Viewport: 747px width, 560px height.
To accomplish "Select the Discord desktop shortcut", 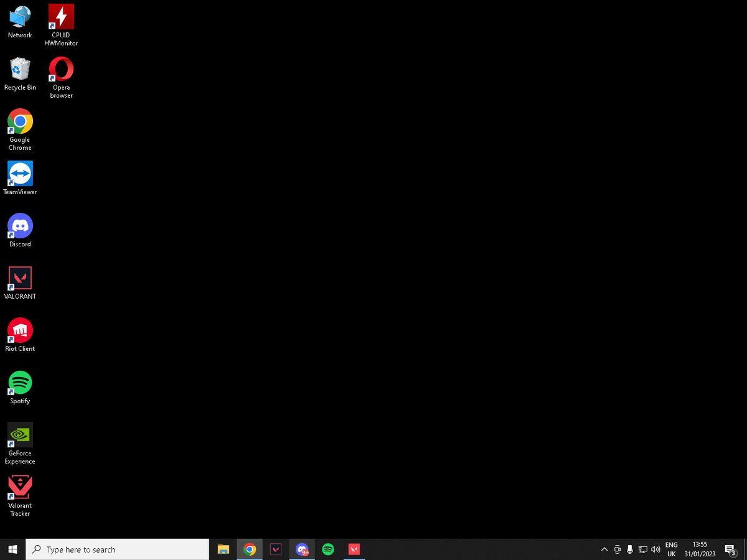I will coord(20,231).
